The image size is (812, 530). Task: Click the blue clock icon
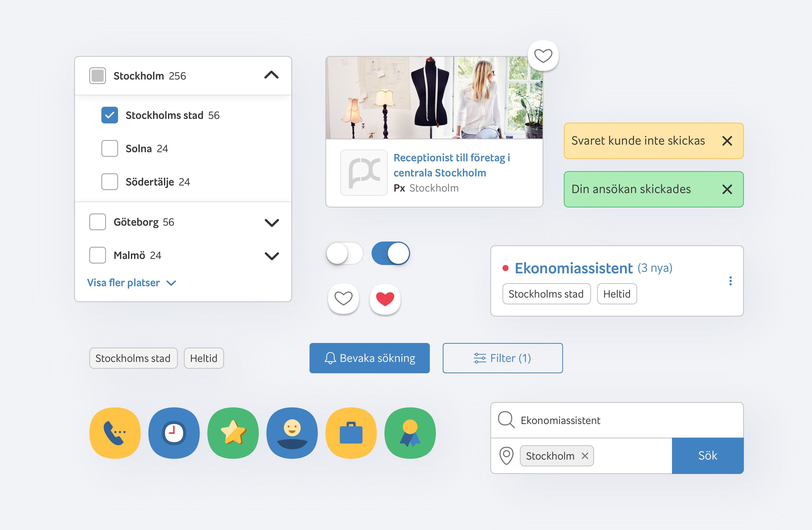(x=174, y=433)
